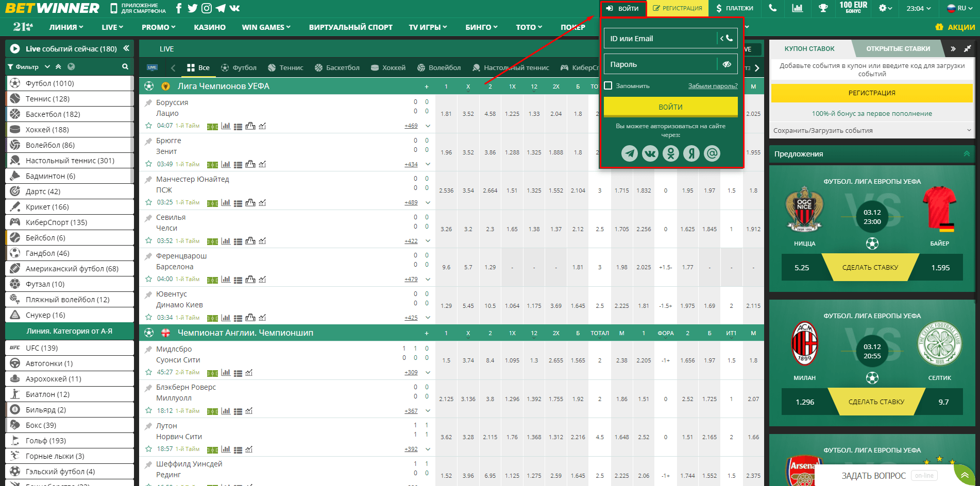Click the yellow ВОЙТИ login button
This screenshot has width=980, height=486.
[x=670, y=107]
